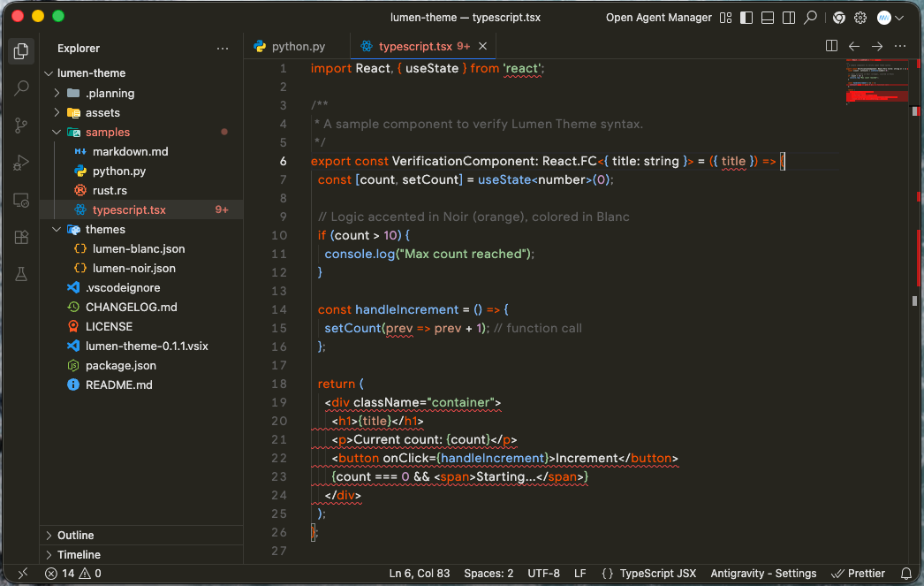Expand the Timeline section

pyautogui.click(x=141, y=555)
